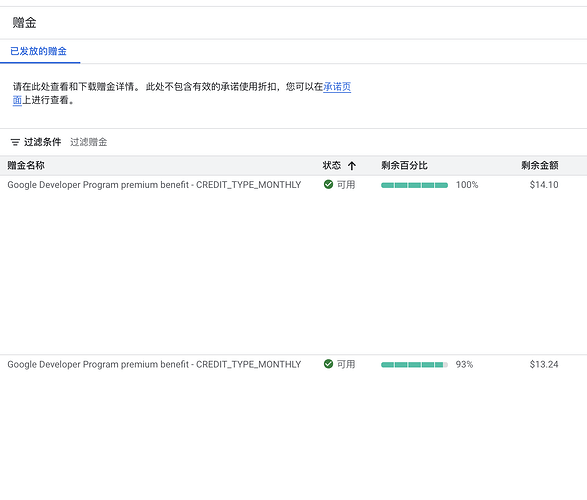
Task: Click the 100% remaining progress bar
Action: click(x=414, y=185)
